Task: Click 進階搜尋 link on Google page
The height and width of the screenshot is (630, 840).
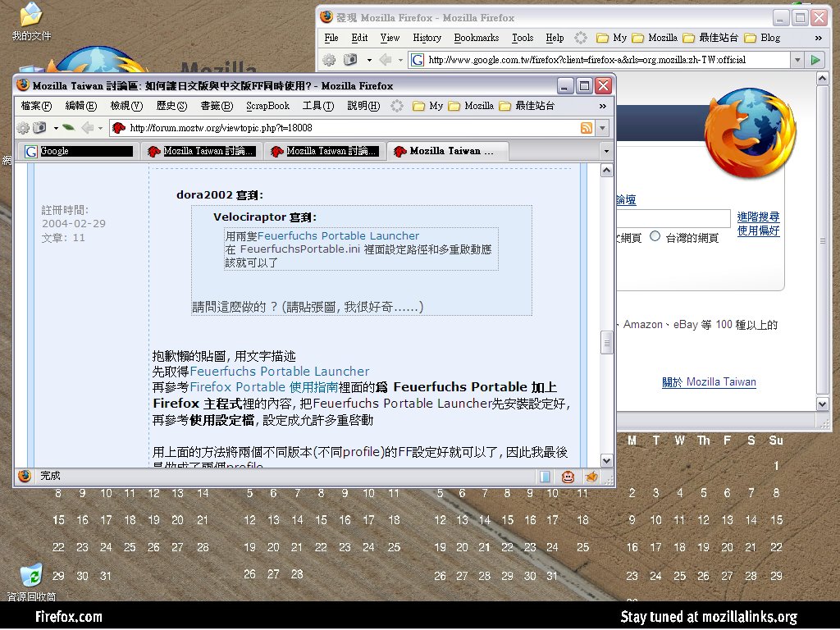Action: (758, 217)
